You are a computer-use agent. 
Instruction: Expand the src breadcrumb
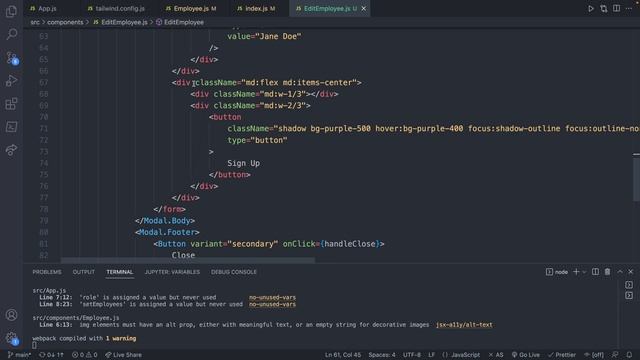coord(35,22)
